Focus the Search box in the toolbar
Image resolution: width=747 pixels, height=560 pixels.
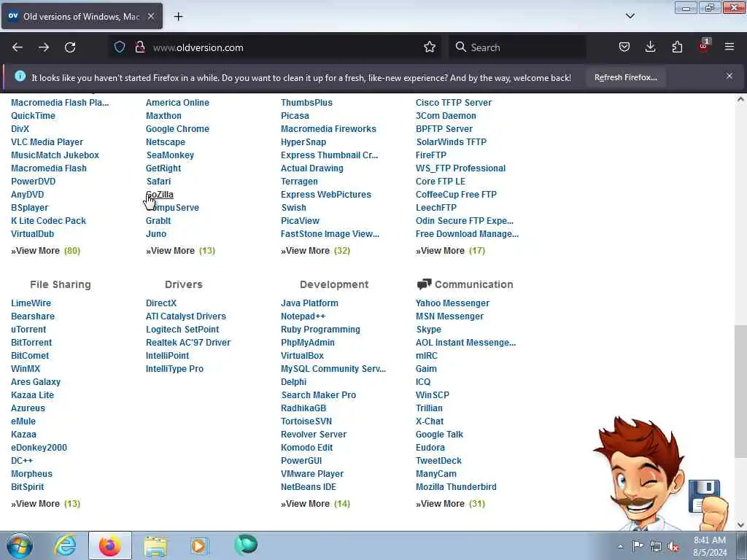click(517, 47)
